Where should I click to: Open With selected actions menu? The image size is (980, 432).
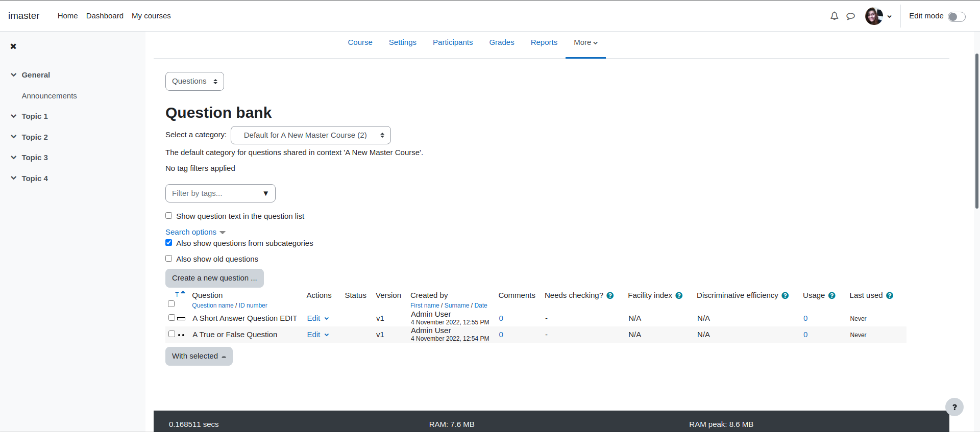point(199,356)
